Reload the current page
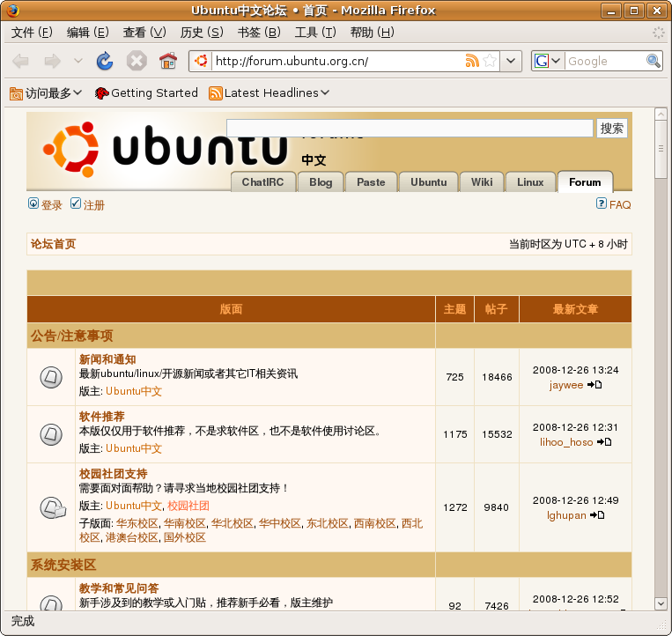This screenshot has width=672, height=636. point(105,62)
